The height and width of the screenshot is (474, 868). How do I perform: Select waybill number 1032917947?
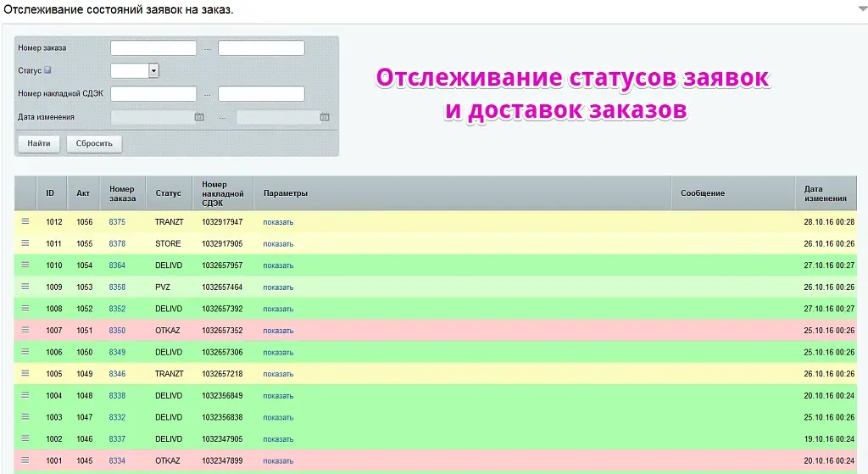tap(222, 222)
